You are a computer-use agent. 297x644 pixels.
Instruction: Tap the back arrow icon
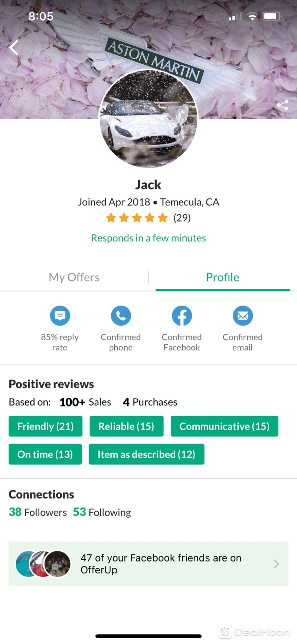pos(14,48)
